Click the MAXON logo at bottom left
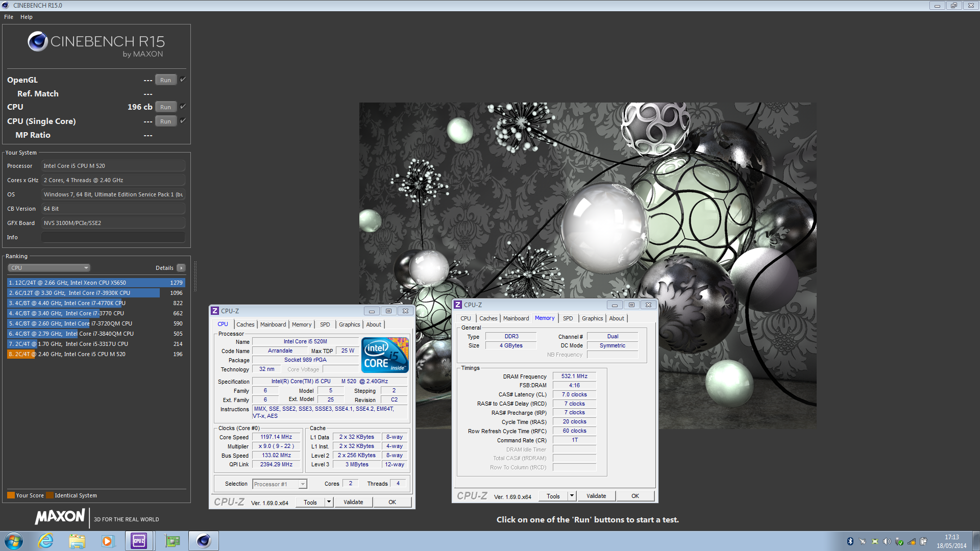Image resolution: width=980 pixels, height=551 pixels. coord(60,516)
